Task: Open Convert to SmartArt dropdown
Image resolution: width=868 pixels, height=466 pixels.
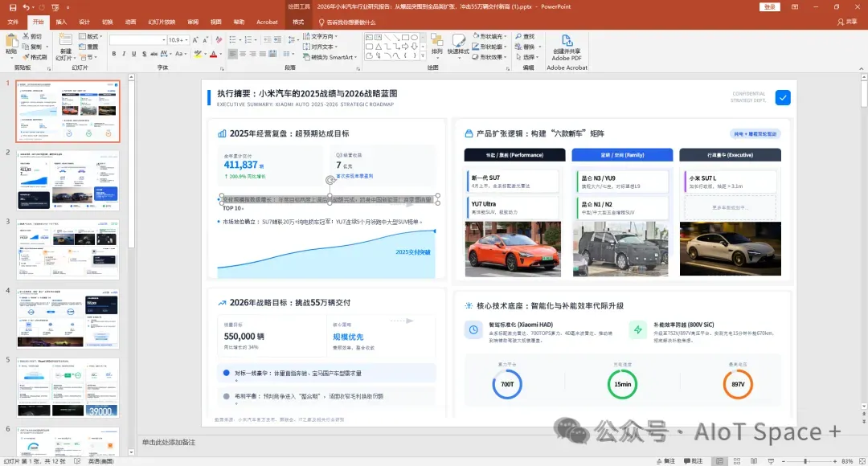Action: coord(330,57)
